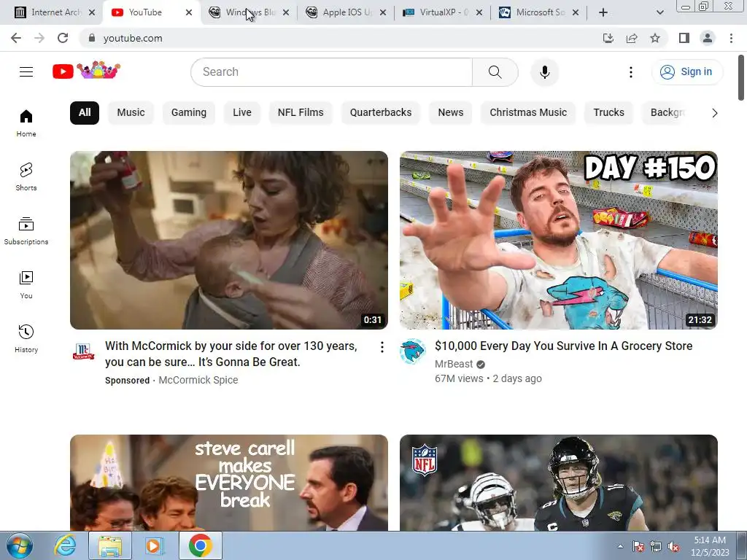Screen dimensions: 747x560
Task: Click the McCormick channel avatar
Action: (x=83, y=352)
